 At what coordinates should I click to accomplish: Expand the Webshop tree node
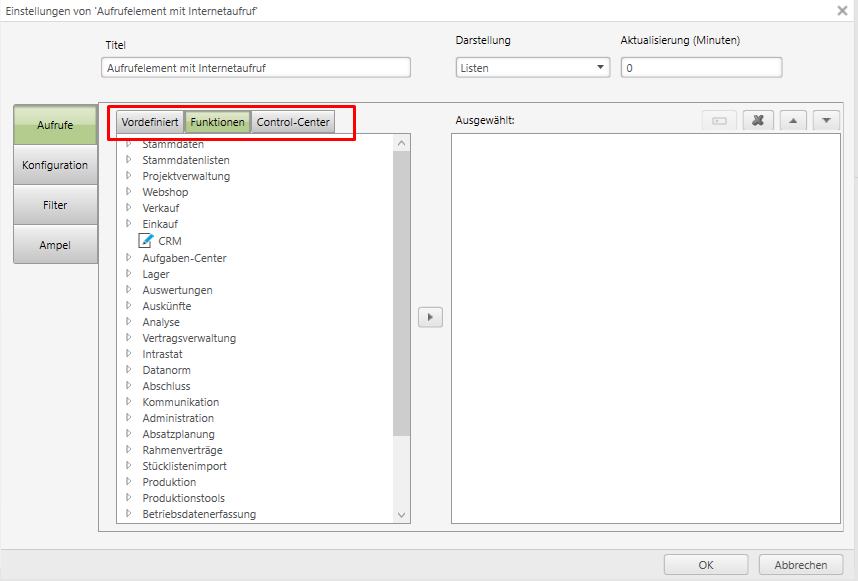(129, 192)
